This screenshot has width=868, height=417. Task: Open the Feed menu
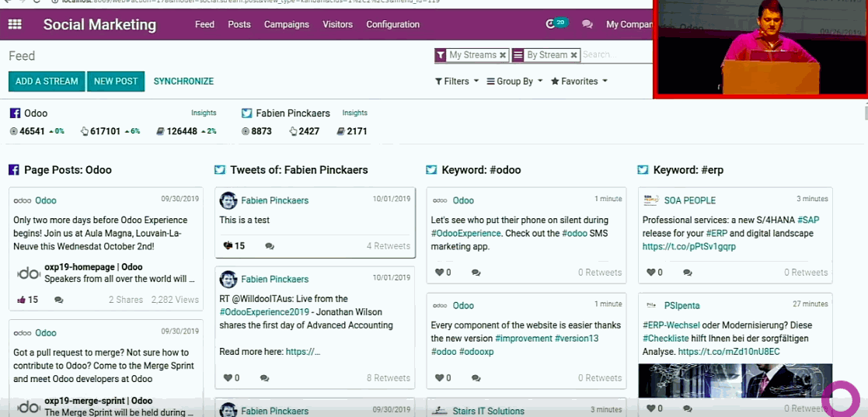[x=204, y=24]
